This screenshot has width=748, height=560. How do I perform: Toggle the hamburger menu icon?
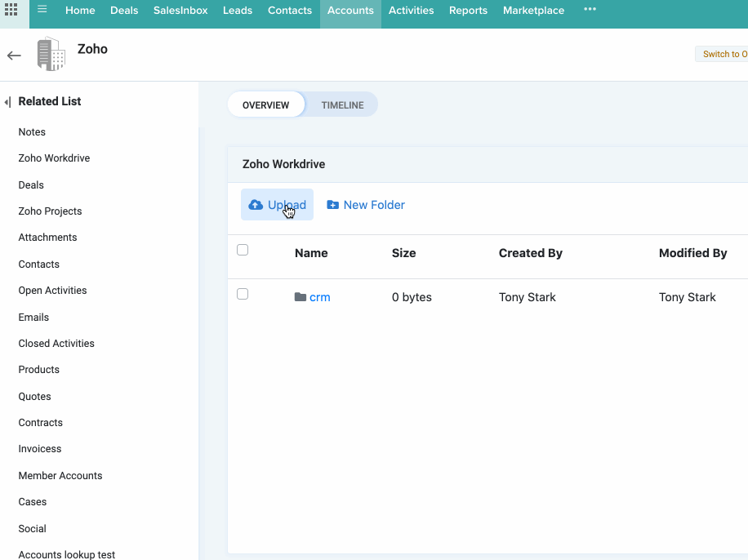click(42, 9)
